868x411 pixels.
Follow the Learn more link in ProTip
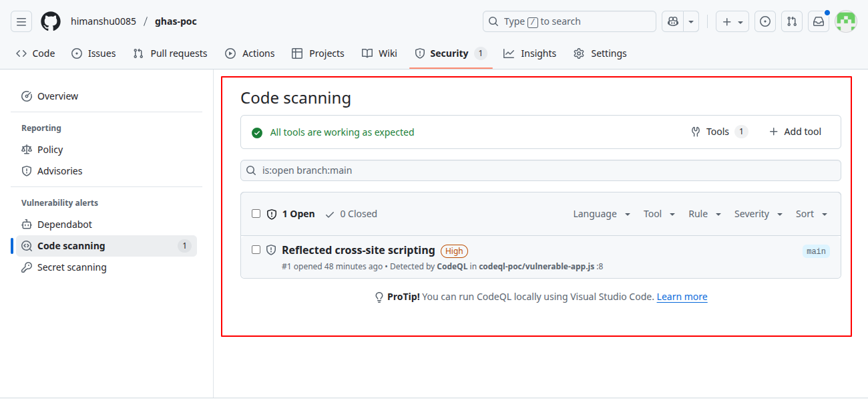pos(681,297)
